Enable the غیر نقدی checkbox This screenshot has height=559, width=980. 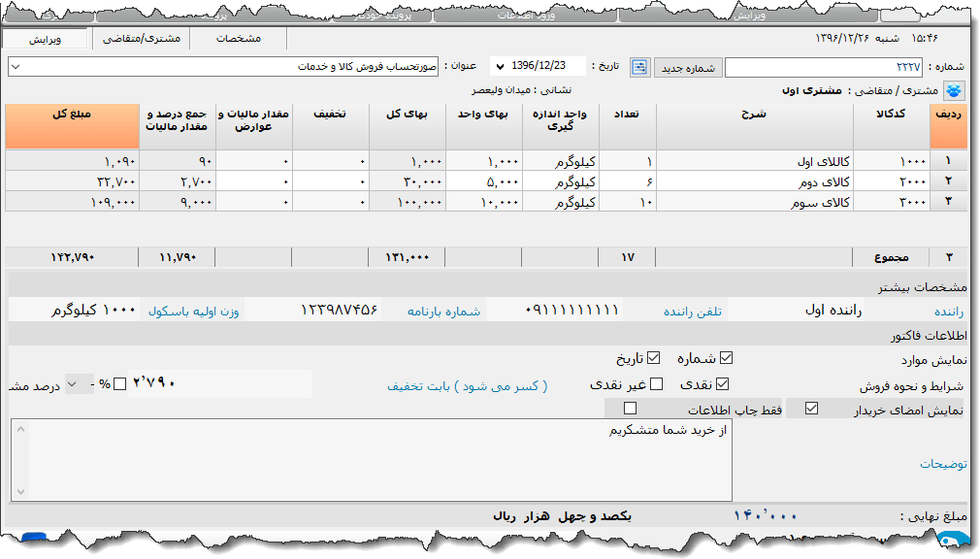click(656, 383)
